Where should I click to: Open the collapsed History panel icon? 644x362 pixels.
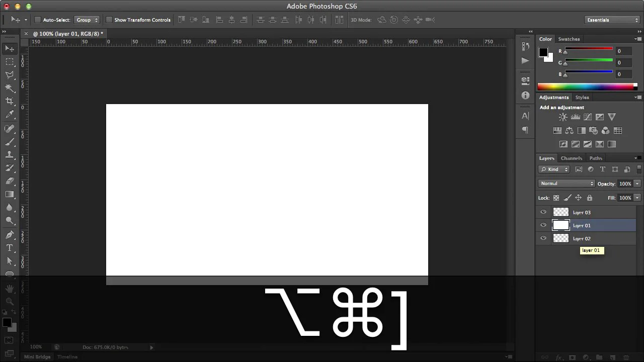[x=525, y=46]
